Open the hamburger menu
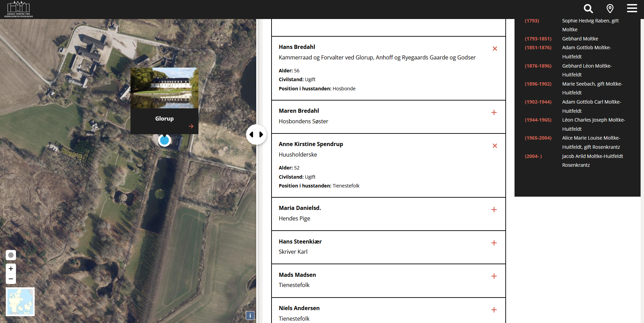Viewport: 644px width, 323px height. [x=632, y=8]
